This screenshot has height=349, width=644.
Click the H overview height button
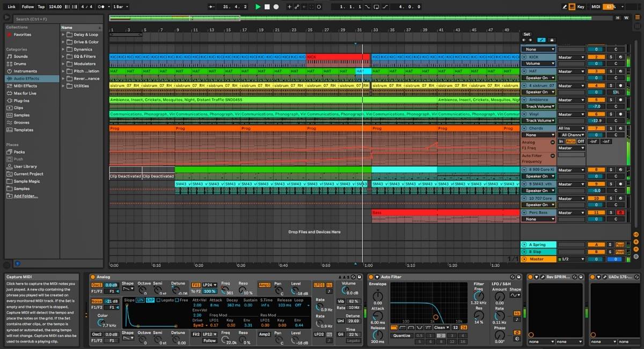coord(618,18)
